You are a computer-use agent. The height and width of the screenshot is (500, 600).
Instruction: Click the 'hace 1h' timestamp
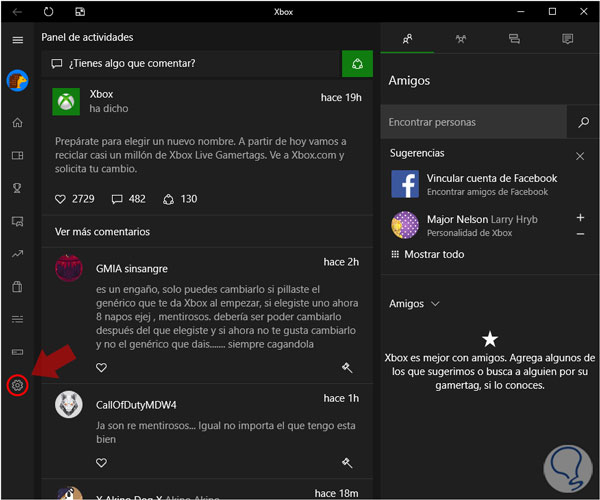(341, 398)
